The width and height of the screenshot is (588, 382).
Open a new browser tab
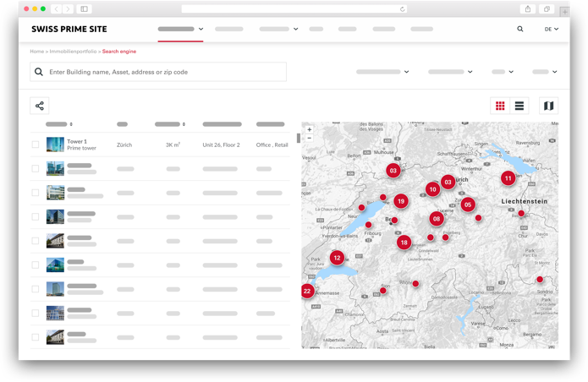(x=564, y=12)
